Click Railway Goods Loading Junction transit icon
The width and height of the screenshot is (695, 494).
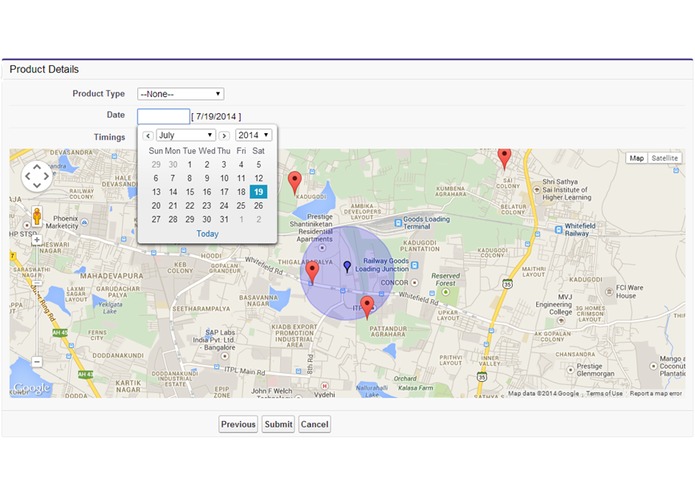point(414,265)
